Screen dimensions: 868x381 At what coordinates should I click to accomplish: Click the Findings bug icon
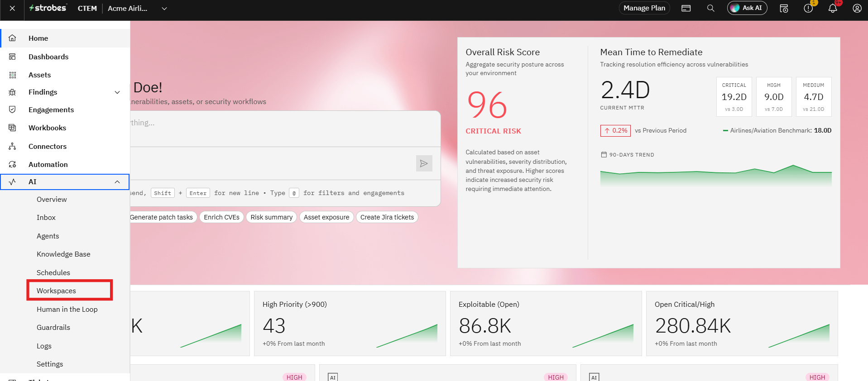(12, 92)
